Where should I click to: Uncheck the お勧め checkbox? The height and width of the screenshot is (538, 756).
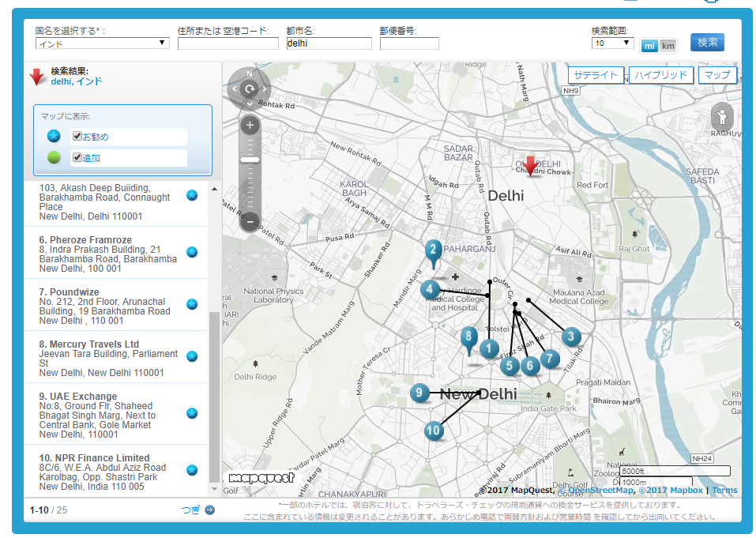tap(77, 137)
